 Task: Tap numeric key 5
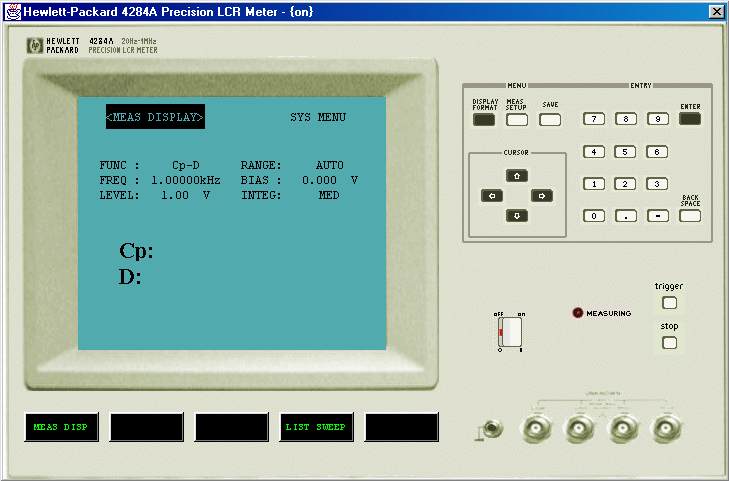(x=625, y=152)
